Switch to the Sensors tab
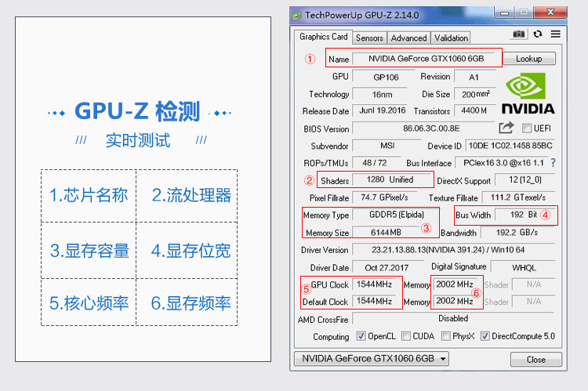Screen dimensions: 588x391 click(369, 38)
